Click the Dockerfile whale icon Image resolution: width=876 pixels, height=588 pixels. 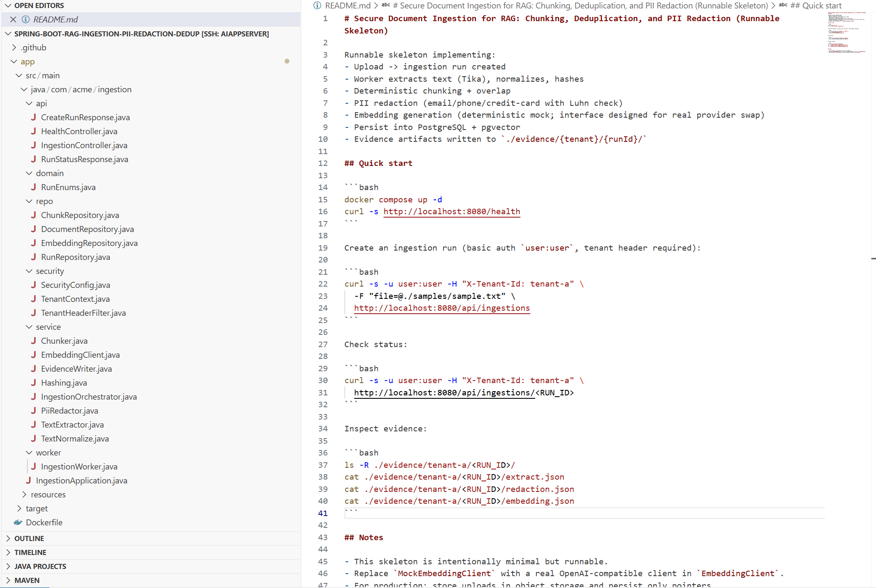coord(17,522)
